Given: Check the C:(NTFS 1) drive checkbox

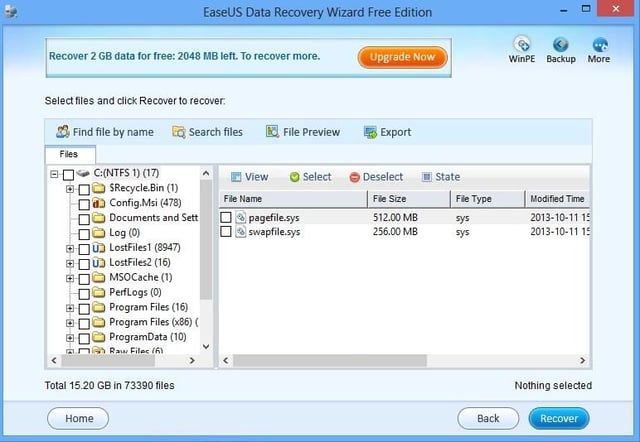Looking at the screenshot, I should click(x=68, y=175).
